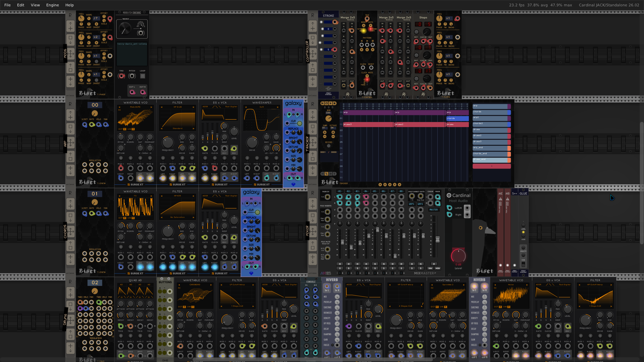
Task: Click the tracker play-from-start transport icon
Action: 322,103
